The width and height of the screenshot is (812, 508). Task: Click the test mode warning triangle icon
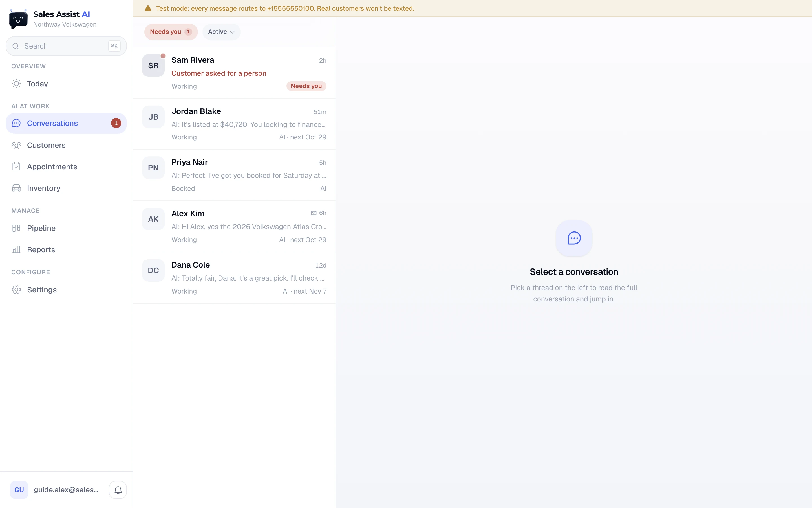[x=148, y=8]
